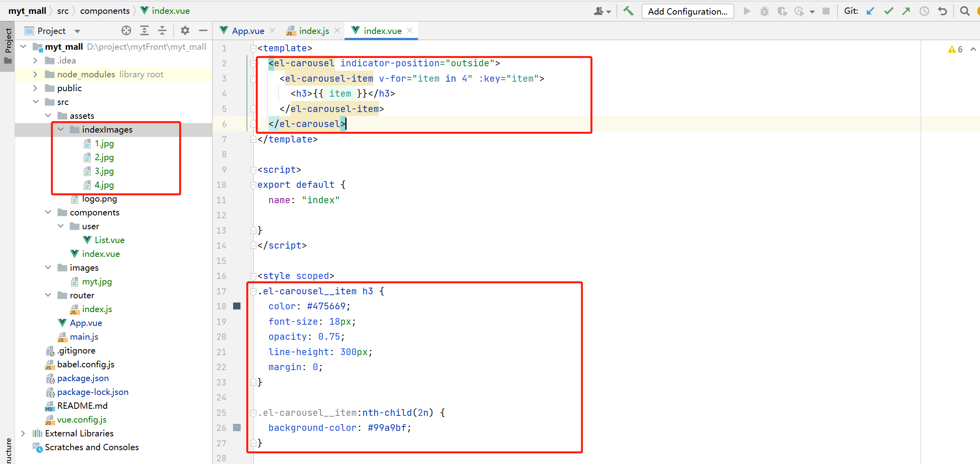Screen dimensions: 980x464
Task: Collapse the assets folder
Action: click(x=48, y=116)
